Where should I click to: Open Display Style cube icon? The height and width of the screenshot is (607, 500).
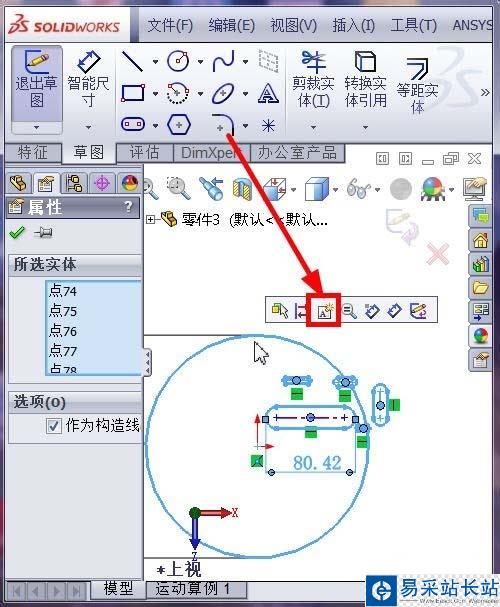click(x=316, y=189)
